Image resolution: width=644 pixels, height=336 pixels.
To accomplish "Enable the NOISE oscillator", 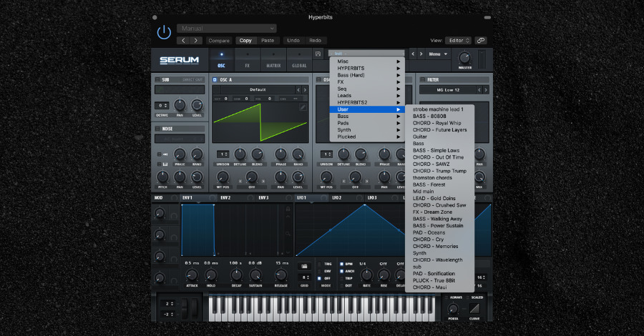I will (x=157, y=129).
